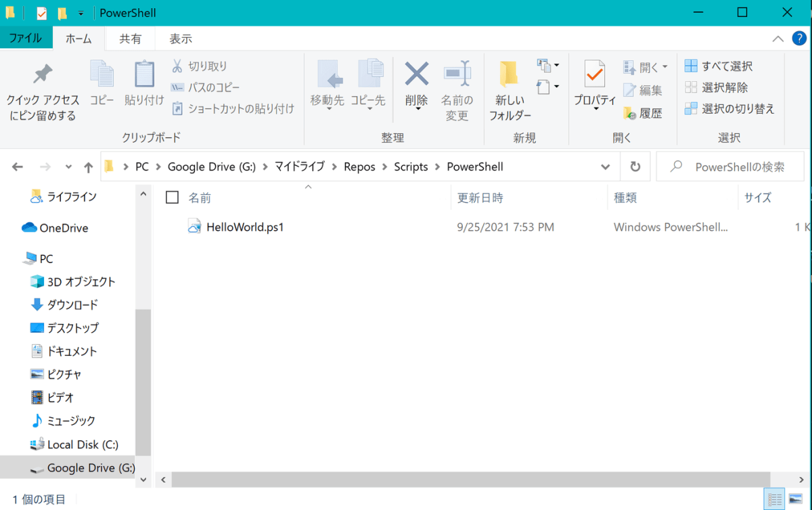This screenshot has height=510, width=812.
Task: Select Google Drive (G:) in the sidebar
Action: tap(68, 468)
